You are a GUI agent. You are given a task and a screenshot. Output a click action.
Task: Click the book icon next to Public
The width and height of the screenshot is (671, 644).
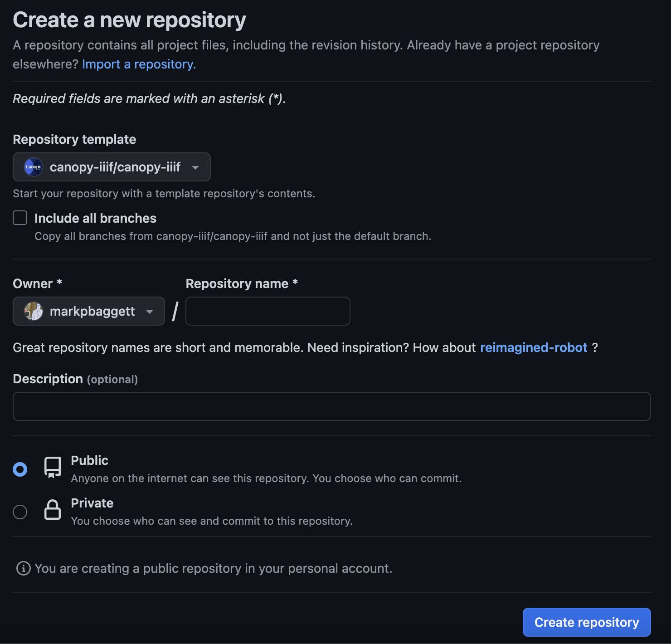coord(52,467)
